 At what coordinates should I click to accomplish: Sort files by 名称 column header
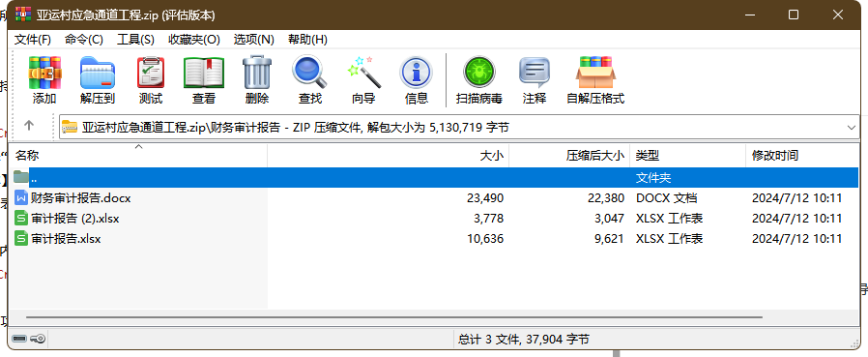[x=139, y=156]
